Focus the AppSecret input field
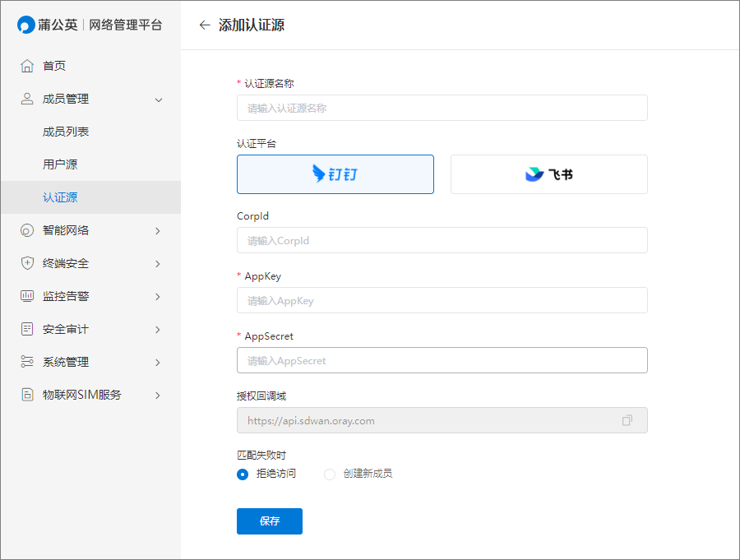 tap(442, 360)
